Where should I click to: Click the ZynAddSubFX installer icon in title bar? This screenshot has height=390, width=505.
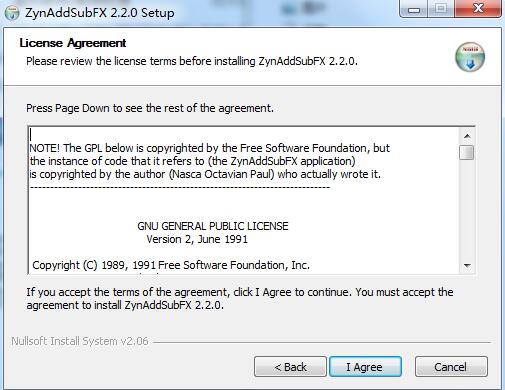coord(12,13)
